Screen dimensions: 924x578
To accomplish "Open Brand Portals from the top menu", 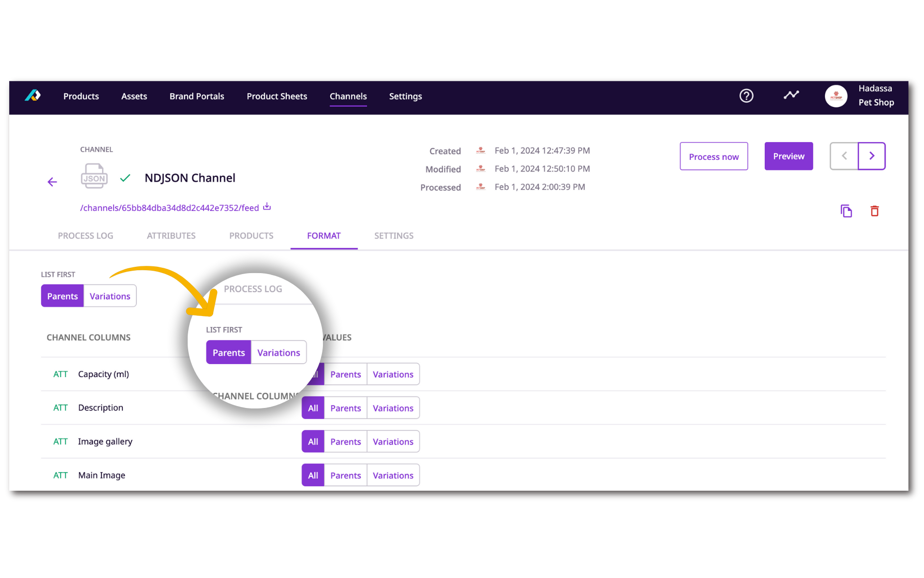I will (x=196, y=96).
